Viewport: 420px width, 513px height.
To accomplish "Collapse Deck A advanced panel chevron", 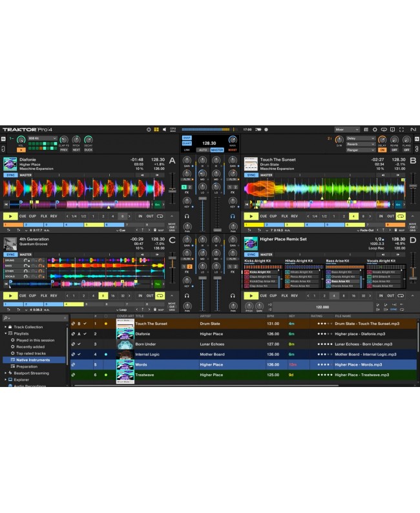I will click(172, 216).
